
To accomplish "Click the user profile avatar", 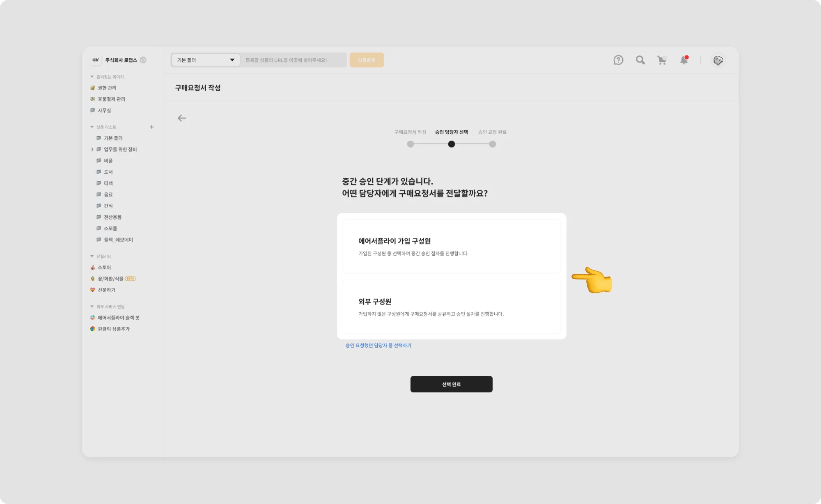I will [x=718, y=60].
